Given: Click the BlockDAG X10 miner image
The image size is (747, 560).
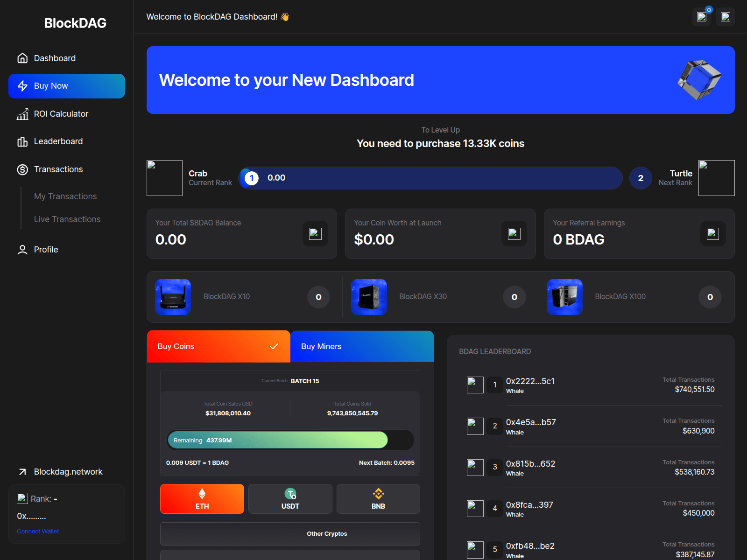Looking at the screenshot, I should pos(173,297).
